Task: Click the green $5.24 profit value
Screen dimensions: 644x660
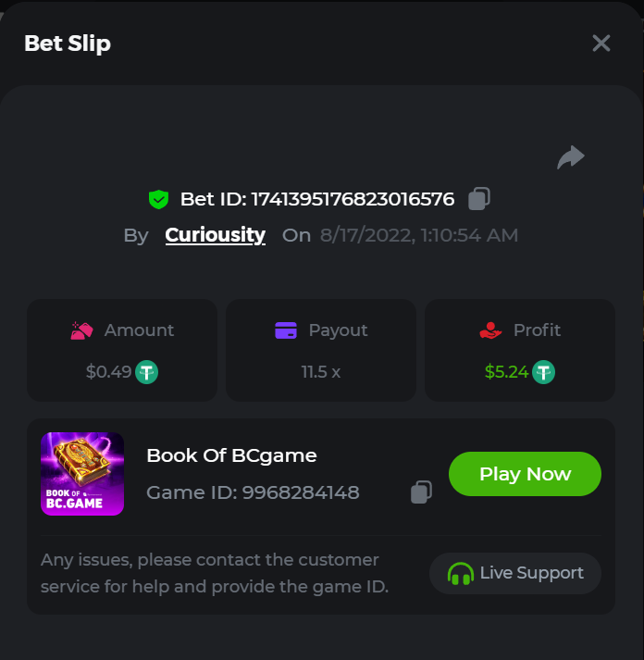Action: (x=506, y=372)
